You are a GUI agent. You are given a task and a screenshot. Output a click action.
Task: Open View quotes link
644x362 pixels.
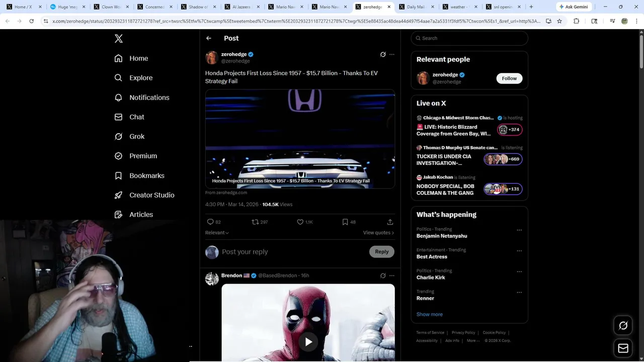pyautogui.click(x=378, y=233)
